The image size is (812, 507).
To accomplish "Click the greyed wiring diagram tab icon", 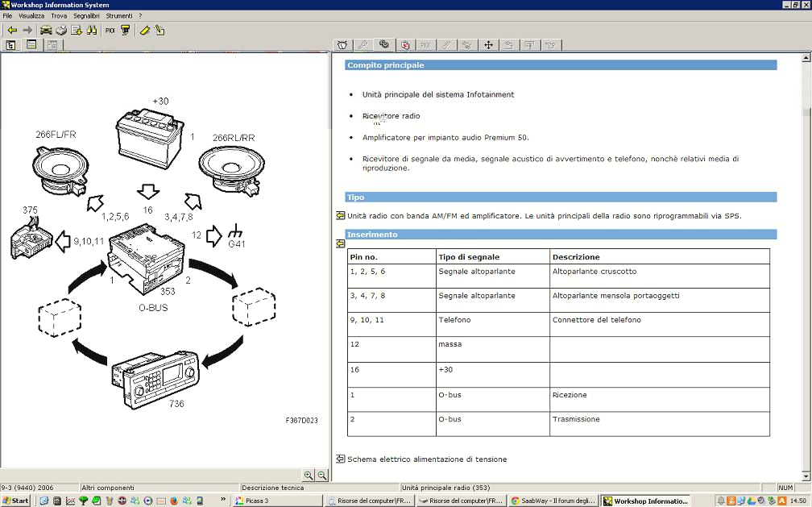I will coord(530,45).
